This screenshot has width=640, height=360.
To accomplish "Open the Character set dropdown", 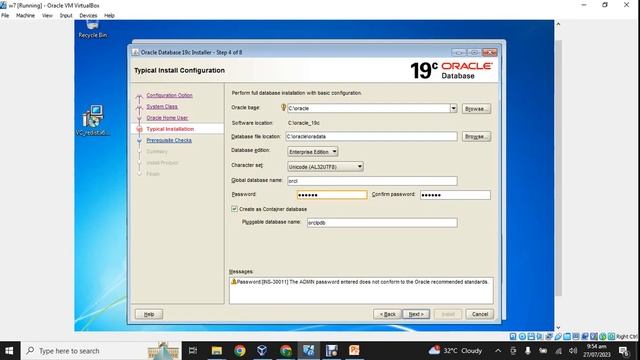I will click(x=325, y=167).
